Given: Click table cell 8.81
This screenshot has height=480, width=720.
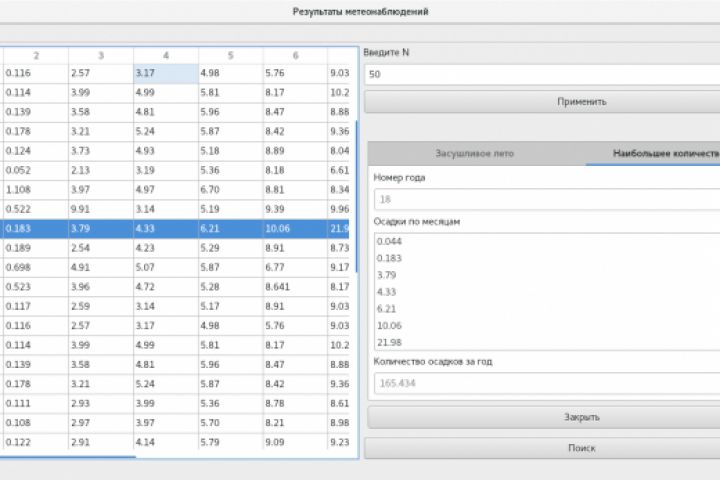Looking at the screenshot, I should 295,190.
